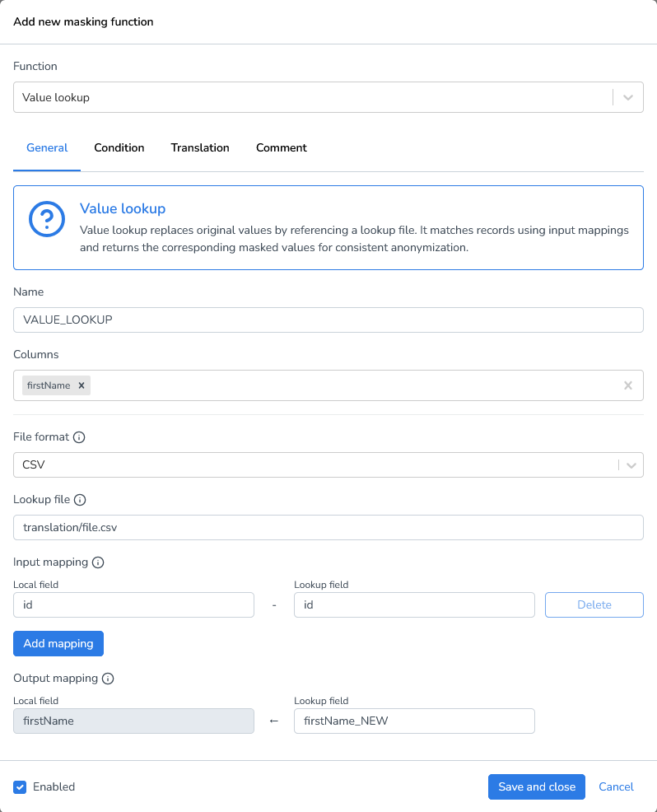
Task: Click the Name field showing VALUE_LOOKUP
Action: click(328, 320)
